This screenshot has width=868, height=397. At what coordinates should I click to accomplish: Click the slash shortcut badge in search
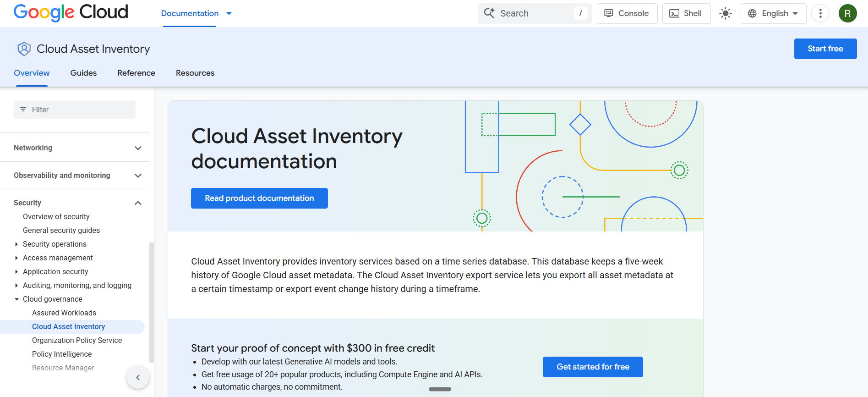580,13
